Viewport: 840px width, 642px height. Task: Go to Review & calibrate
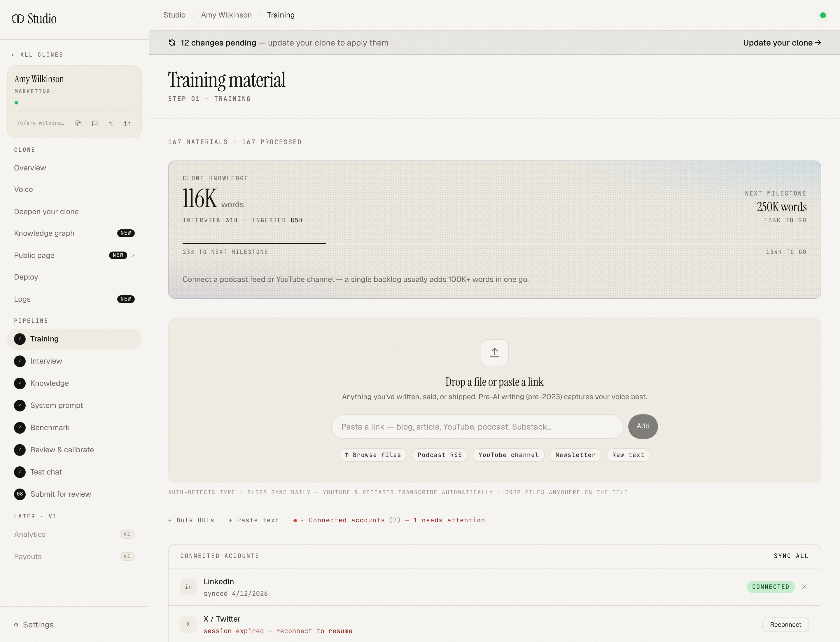coord(74,450)
